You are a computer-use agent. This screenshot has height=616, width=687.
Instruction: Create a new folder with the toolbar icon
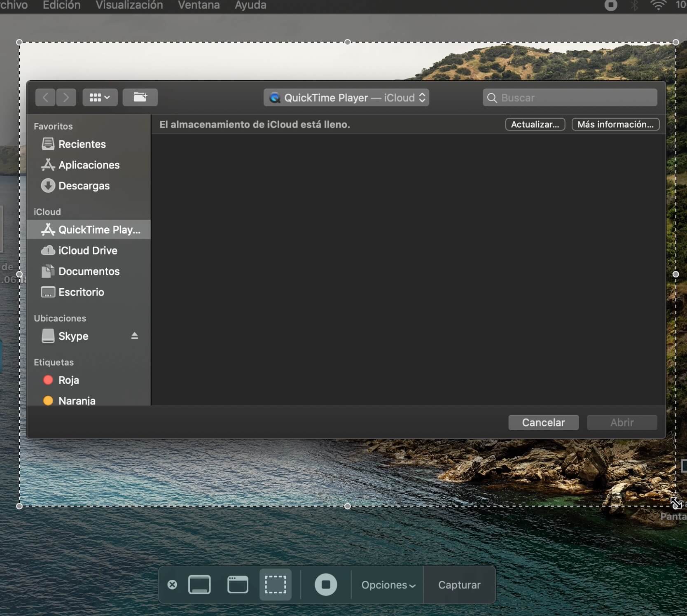point(140,98)
